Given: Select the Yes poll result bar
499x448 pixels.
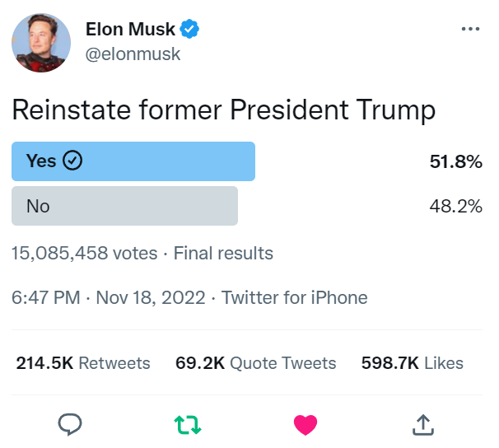Looking at the screenshot, I should point(133,161).
